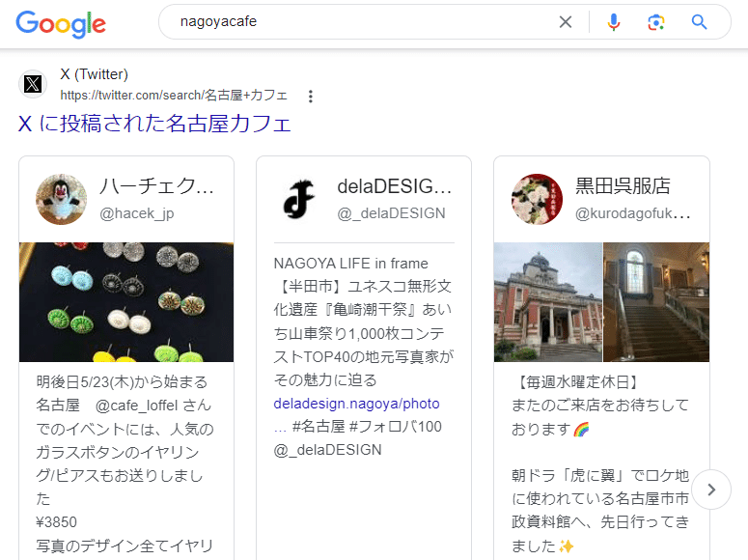Open the glass button earrings photo
The image size is (748, 560).
126,302
